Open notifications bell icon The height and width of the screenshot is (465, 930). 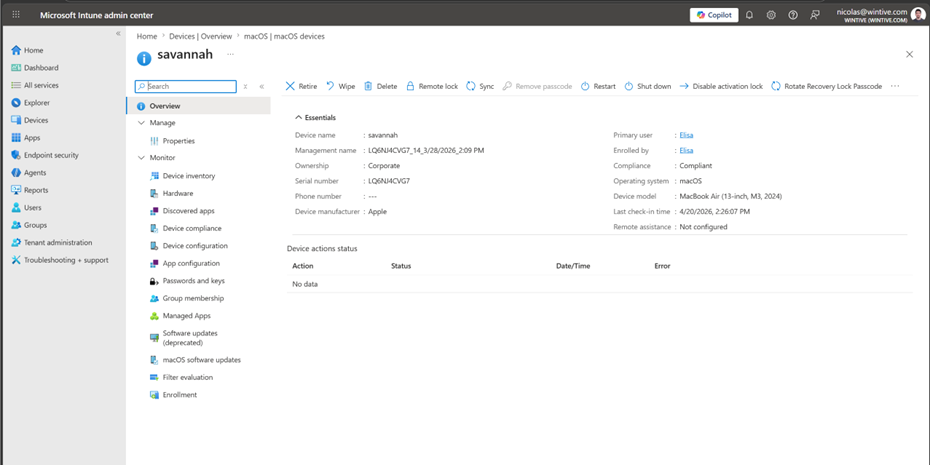point(749,15)
